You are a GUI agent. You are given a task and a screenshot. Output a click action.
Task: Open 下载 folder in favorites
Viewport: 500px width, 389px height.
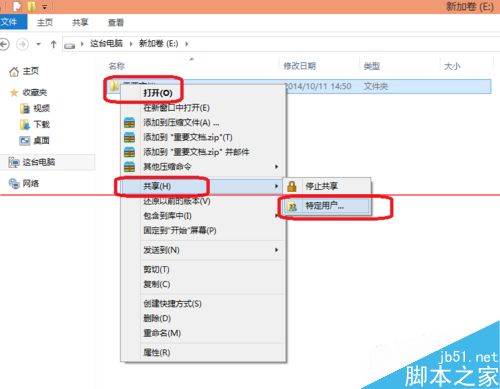click(42, 124)
